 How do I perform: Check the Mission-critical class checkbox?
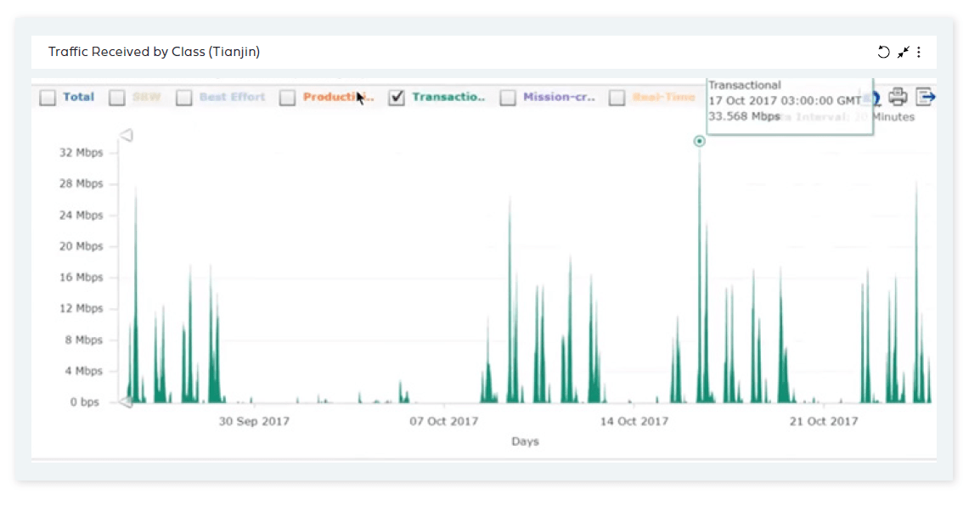508,98
